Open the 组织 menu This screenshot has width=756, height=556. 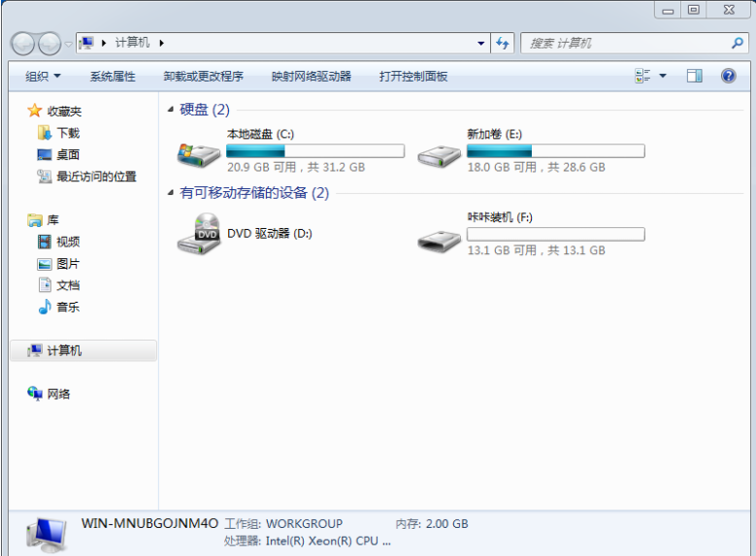pyautogui.click(x=43, y=76)
